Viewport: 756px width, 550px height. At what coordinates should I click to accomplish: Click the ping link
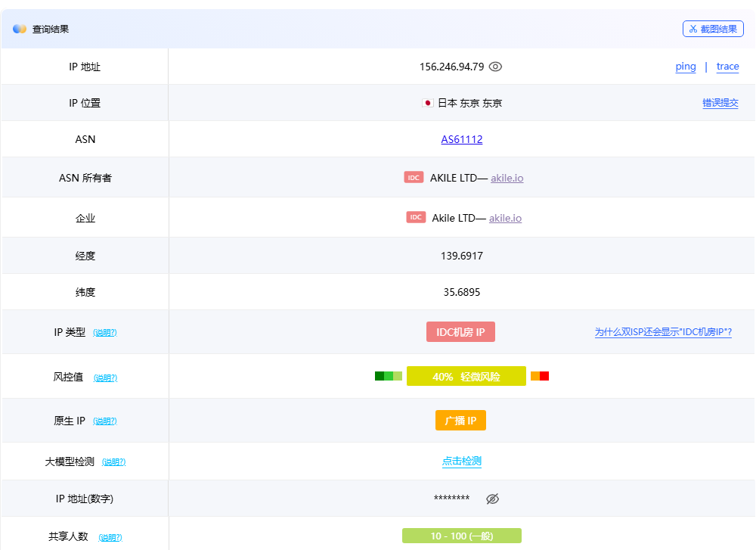point(686,67)
